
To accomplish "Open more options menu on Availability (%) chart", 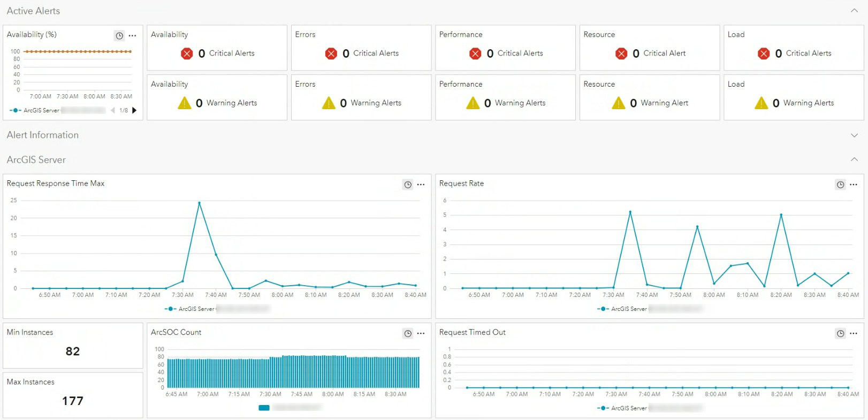I will coord(133,36).
